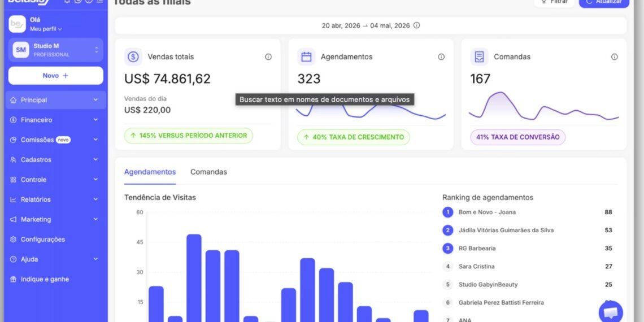
Task: Open the Indique e ganhe menu item
Action: coord(55,279)
